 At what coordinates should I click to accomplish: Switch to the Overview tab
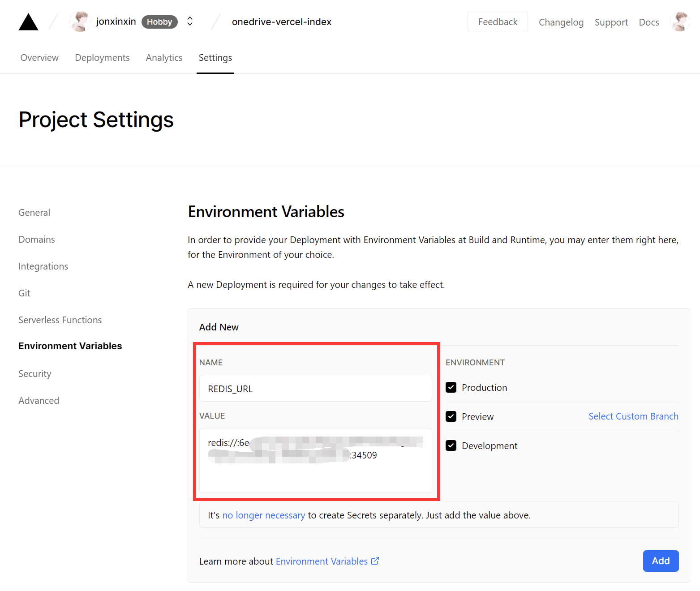39,58
